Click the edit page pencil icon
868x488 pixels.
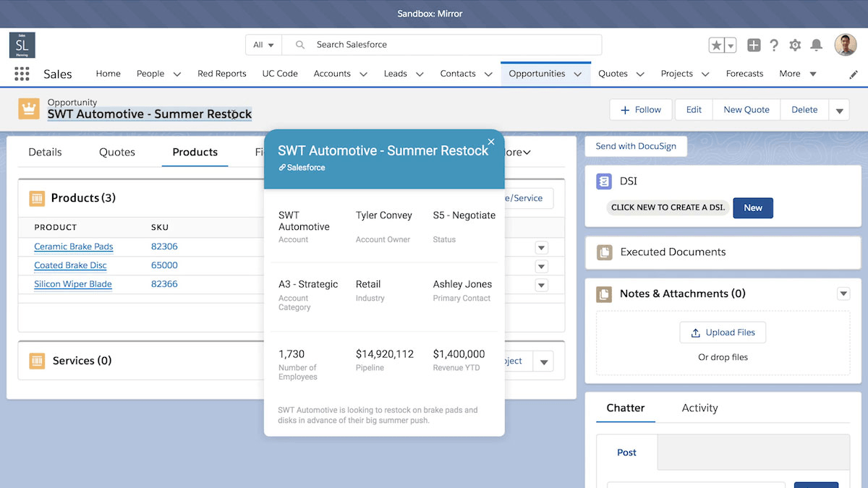coord(854,73)
